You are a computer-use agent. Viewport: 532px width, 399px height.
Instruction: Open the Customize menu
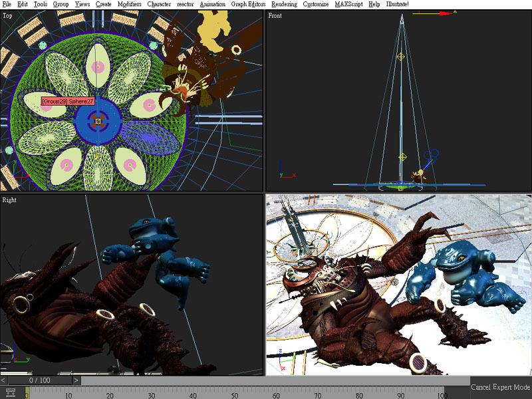click(315, 4)
